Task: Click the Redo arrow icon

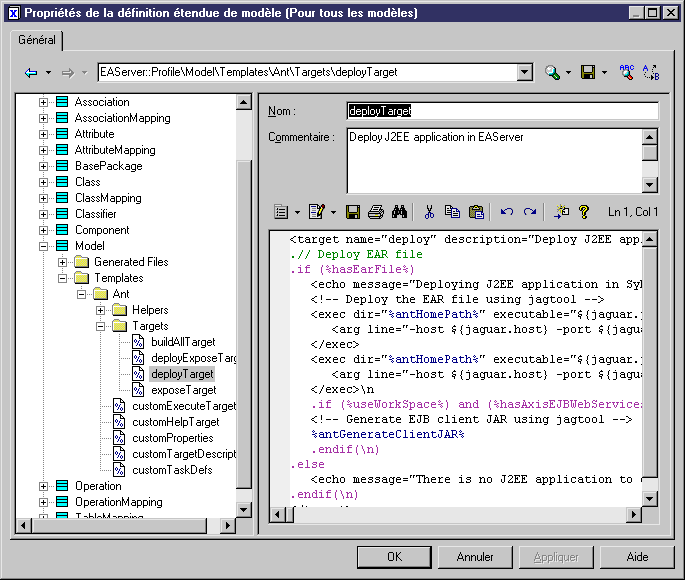Action: 530,212
